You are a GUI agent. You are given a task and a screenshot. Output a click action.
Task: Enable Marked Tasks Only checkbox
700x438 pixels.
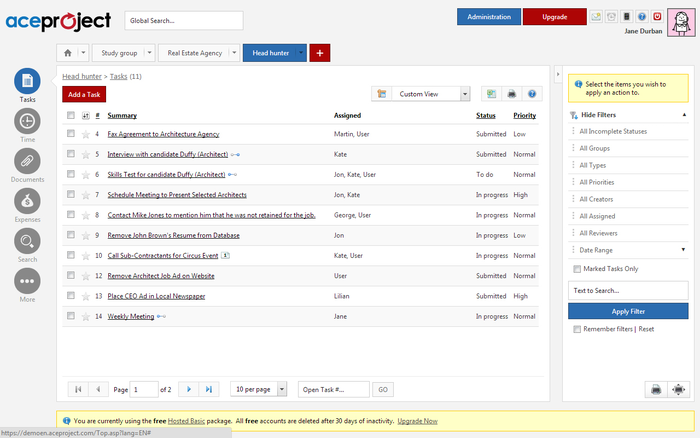point(576,269)
